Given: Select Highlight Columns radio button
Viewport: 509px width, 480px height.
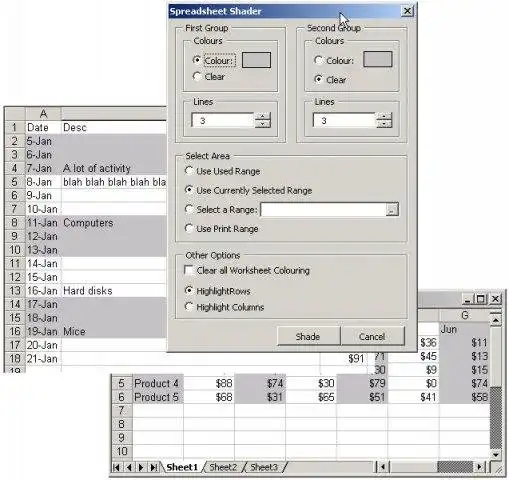Looking at the screenshot, I should (x=189, y=307).
